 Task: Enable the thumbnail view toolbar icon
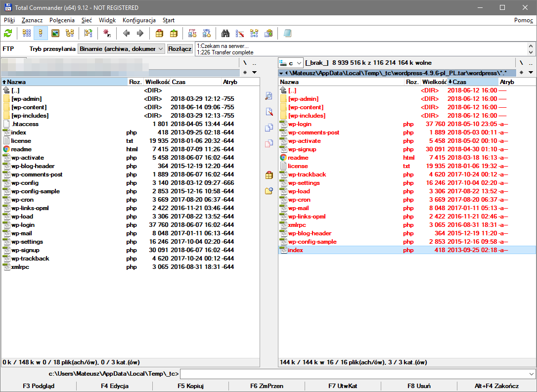[x=55, y=33]
